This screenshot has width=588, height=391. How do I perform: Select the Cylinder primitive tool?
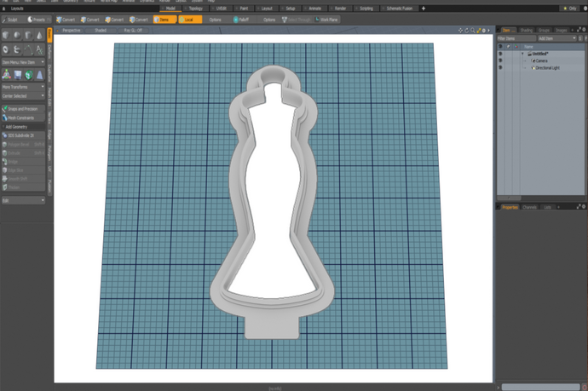[28, 35]
